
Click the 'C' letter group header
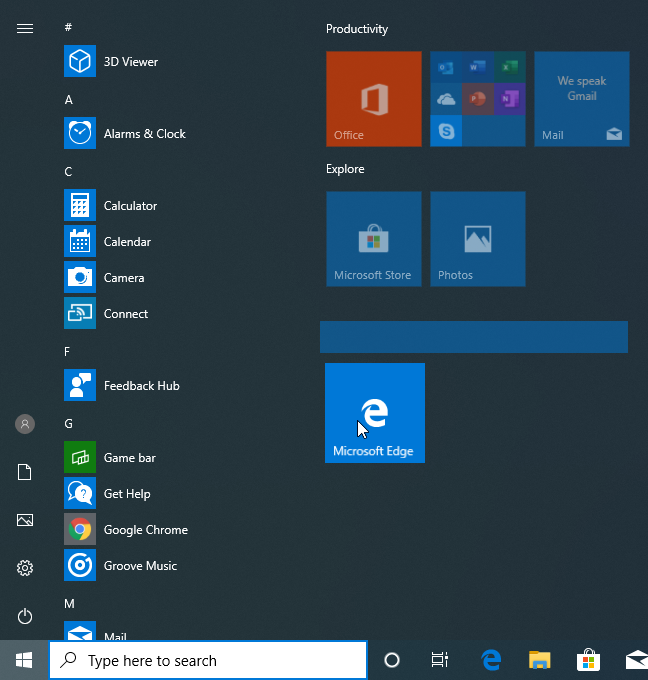tap(68, 172)
